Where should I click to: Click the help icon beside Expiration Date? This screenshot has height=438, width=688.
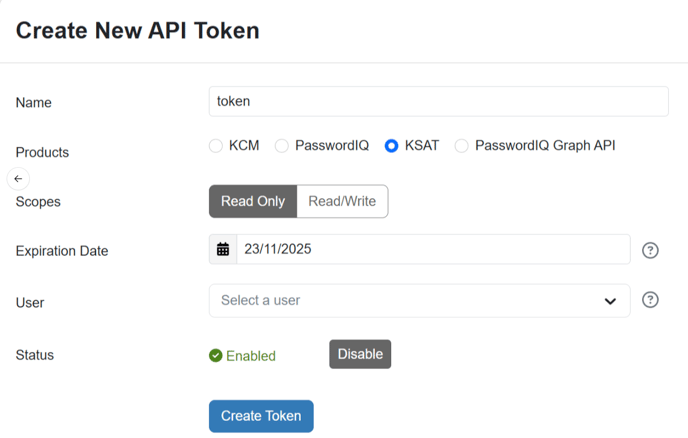(650, 250)
